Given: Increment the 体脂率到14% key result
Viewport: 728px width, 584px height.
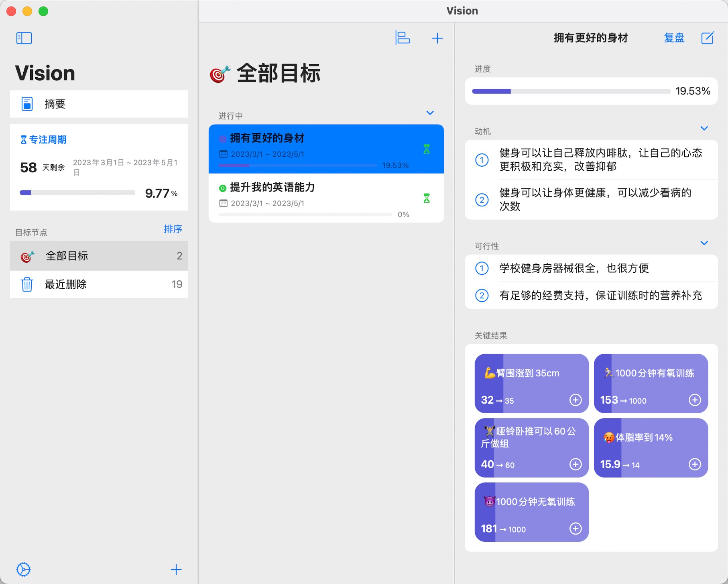Looking at the screenshot, I should (x=695, y=464).
